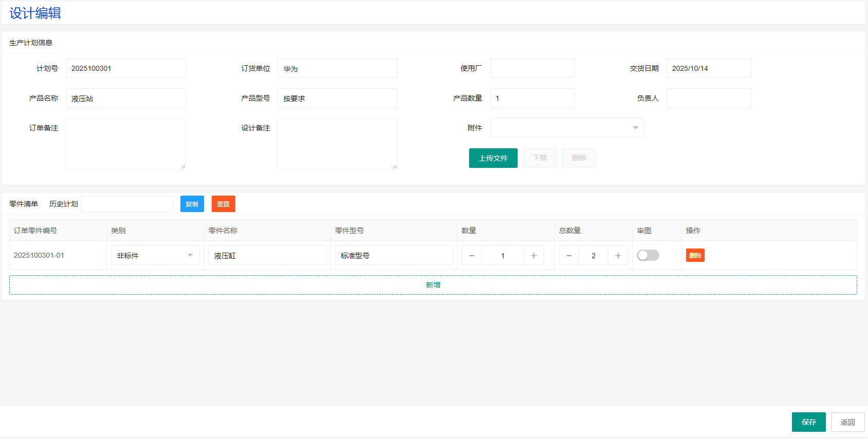Image resolution: width=868 pixels, height=439 pixels.
Task: Click the 生产计划信息 section title
Action: [31, 43]
